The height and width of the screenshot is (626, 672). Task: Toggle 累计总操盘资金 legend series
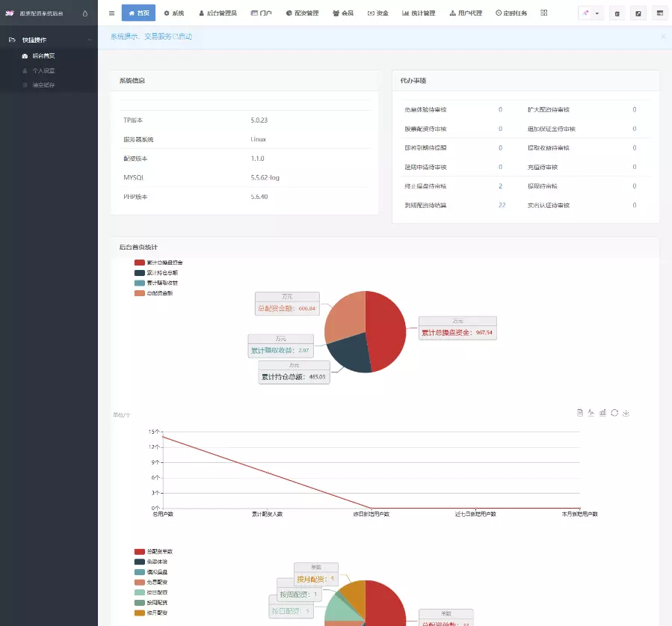(x=158, y=263)
